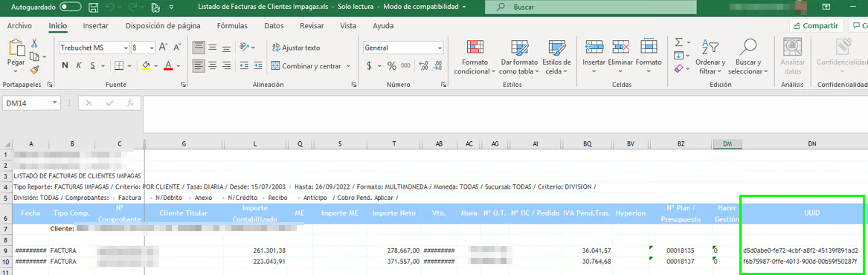868x275 pixels.
Task: Save the workbook with the diskette icon
Action: (94, 7)
